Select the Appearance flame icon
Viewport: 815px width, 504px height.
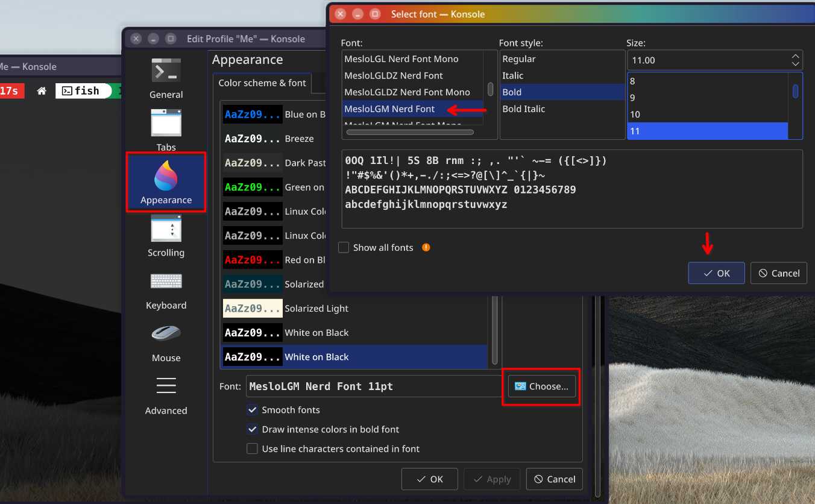pyautogui.click(x=166, y=176)
